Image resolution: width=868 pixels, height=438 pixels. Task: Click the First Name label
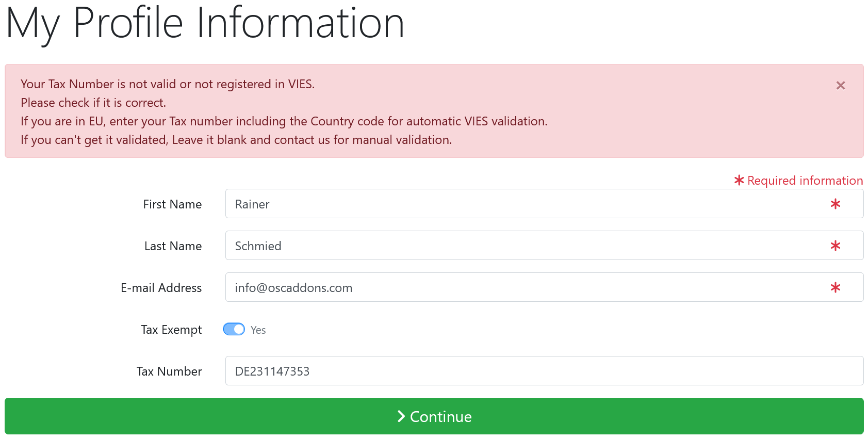172,204
